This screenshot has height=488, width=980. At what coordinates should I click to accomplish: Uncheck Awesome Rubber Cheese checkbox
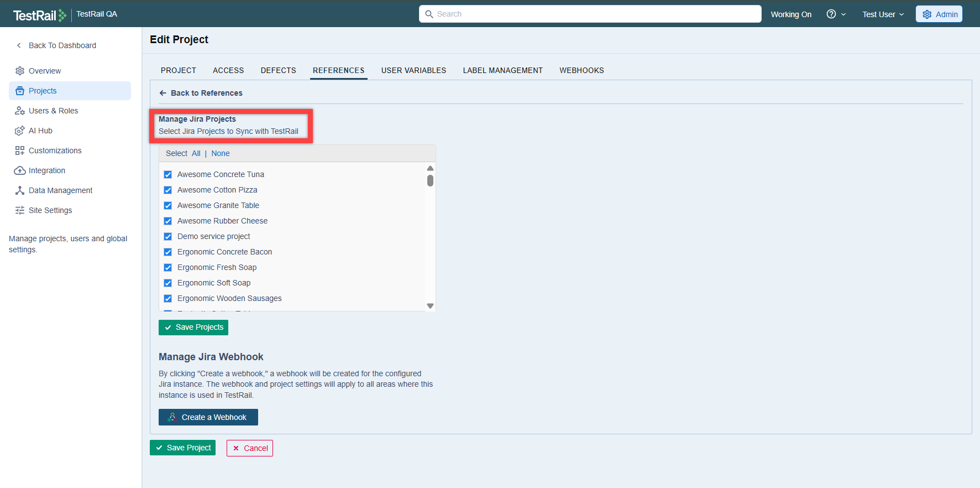click(x=168, y=221)
